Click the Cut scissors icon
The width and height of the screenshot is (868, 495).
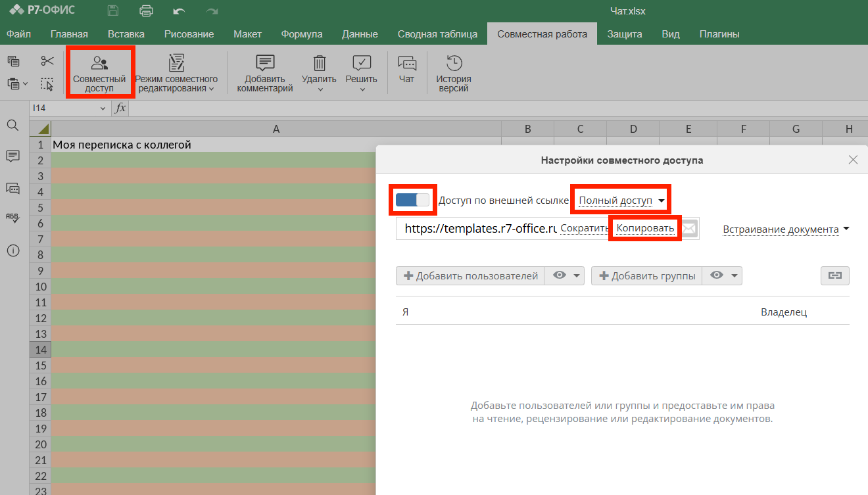47,61
